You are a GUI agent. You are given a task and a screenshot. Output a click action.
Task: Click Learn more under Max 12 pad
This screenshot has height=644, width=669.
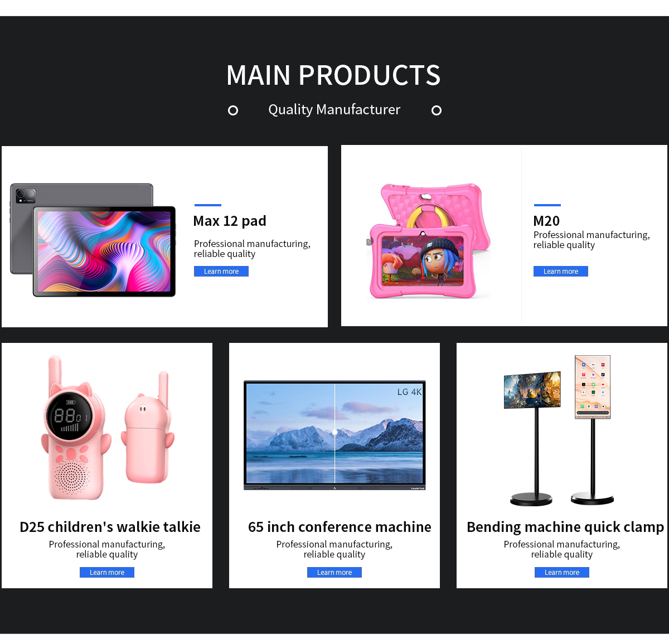[221, 272]
